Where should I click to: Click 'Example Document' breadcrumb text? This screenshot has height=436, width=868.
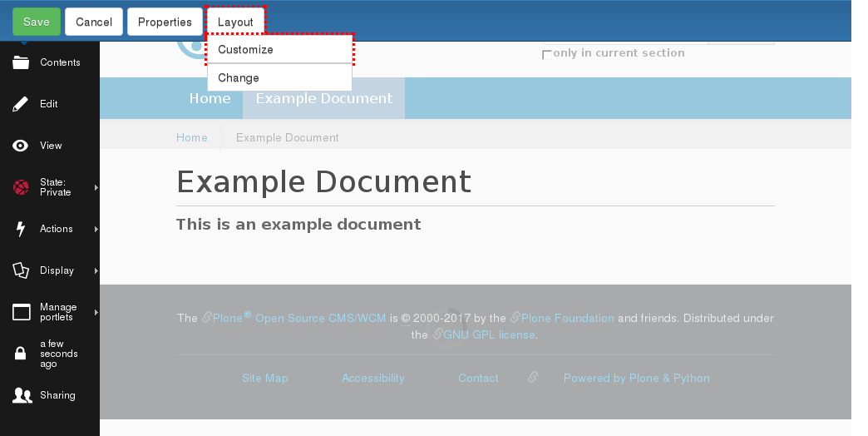[288, 137]
